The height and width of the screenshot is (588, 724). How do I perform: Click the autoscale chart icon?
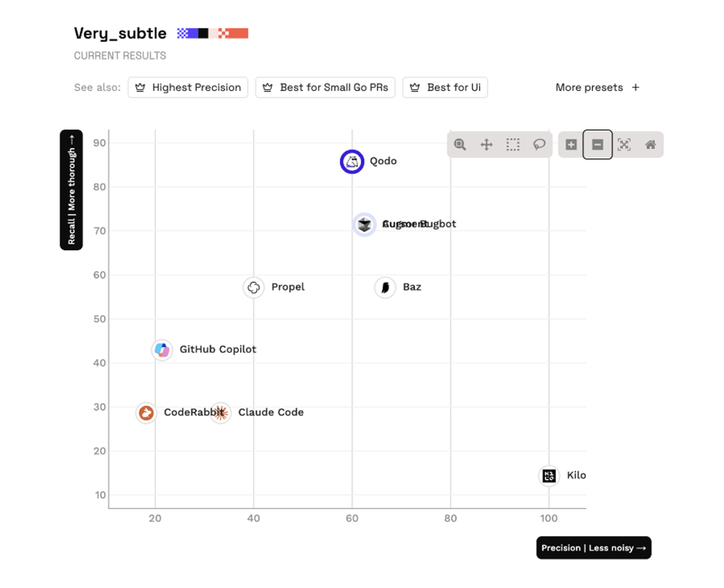[x=624, y=145]
